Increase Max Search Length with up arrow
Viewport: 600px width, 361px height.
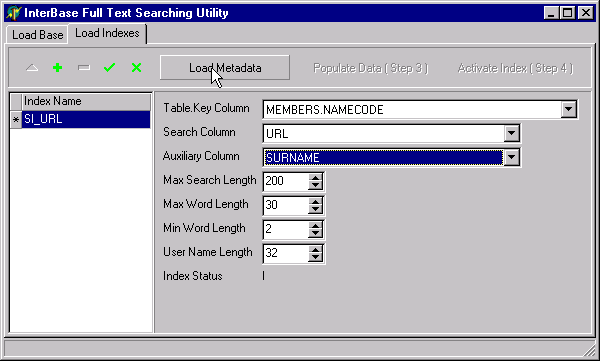pyautogui.click(x=315, y=178)
